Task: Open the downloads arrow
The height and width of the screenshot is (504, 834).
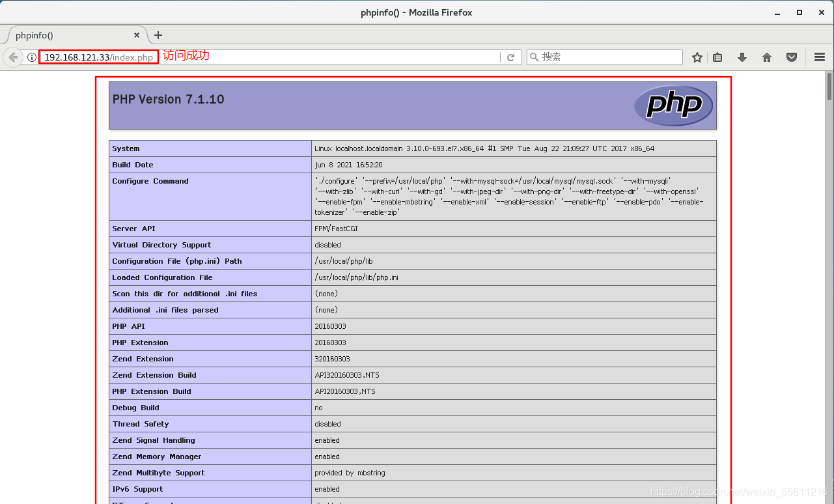Action: [742, 57]
